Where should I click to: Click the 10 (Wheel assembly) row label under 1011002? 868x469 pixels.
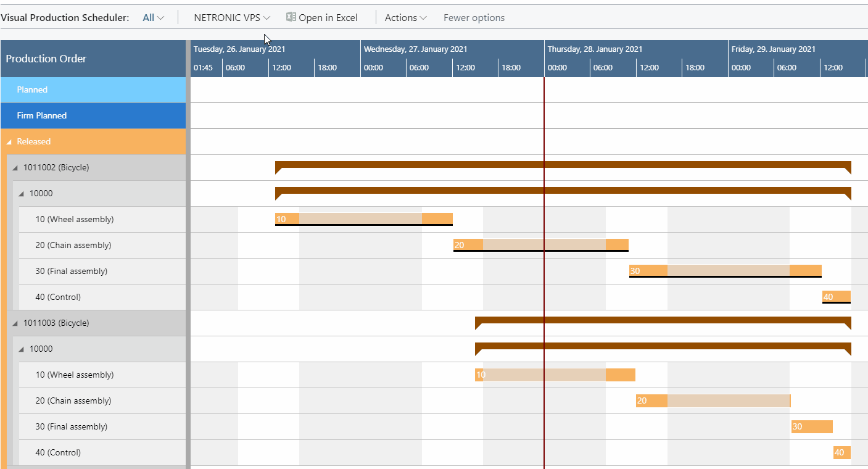tap(74, 219)
